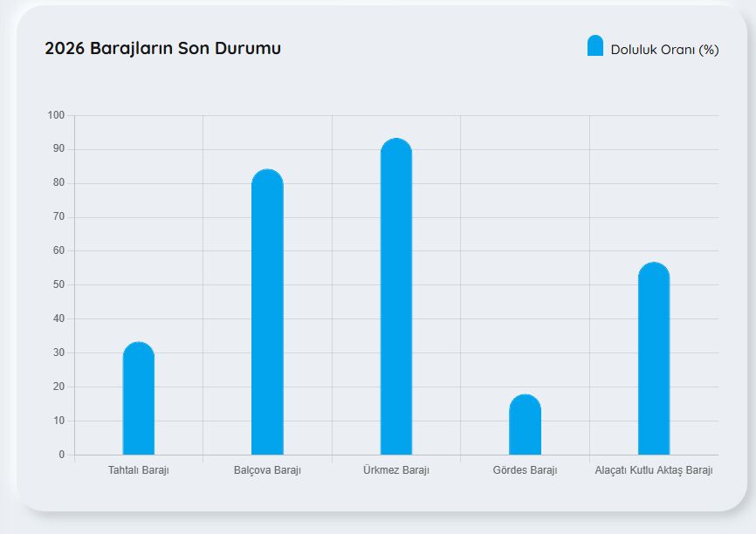756x534 pixels.
Task: Click the Gördes Barajı axis label
Action: (525, 470)
